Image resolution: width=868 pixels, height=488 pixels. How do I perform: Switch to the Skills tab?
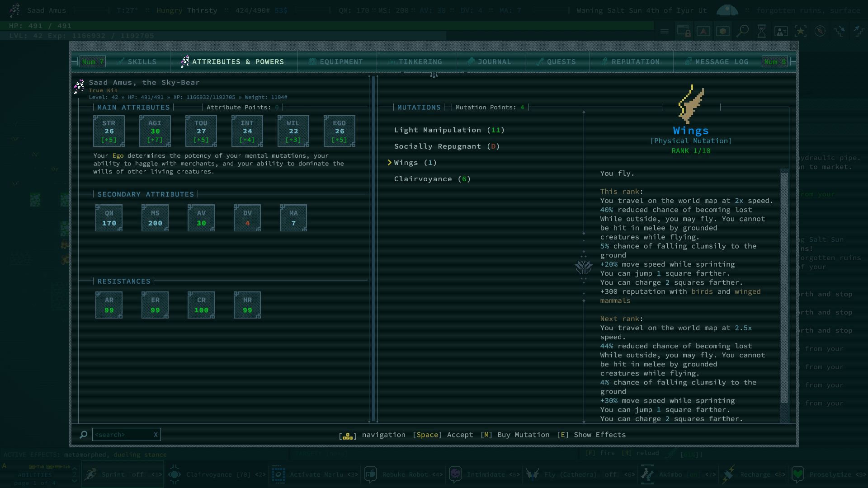pyautogui.click(x=137, y=62)
